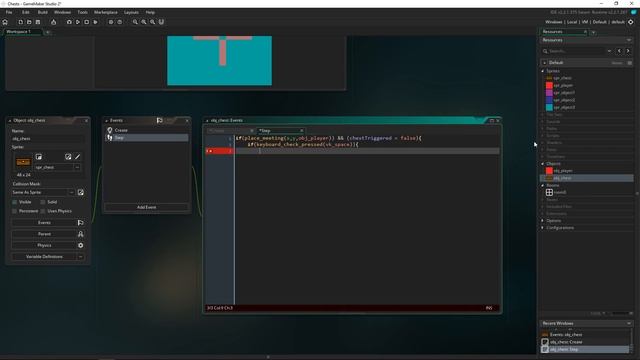Viewport: 640px width, 360px height.
Task: Zoom out the workspace with magnifier icon
Action: click(135, 22)
